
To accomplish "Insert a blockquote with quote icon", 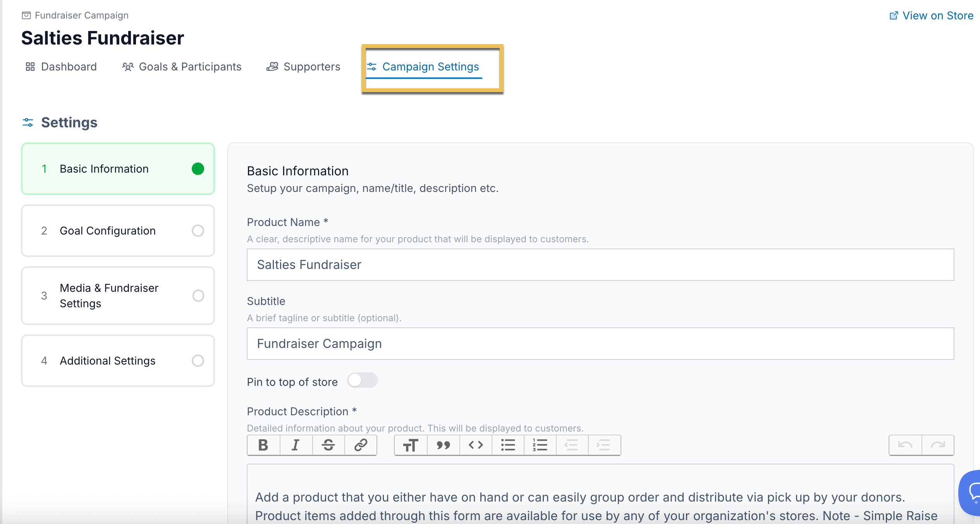I will (x=443, y=445).
